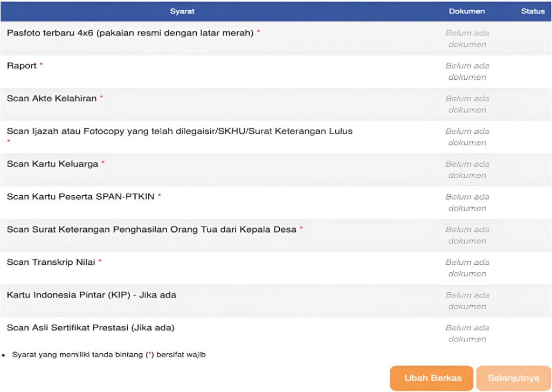
Task: Select the Pasfoto terbaru 4x6 requirement row
Action: click(x=130, y=33)
